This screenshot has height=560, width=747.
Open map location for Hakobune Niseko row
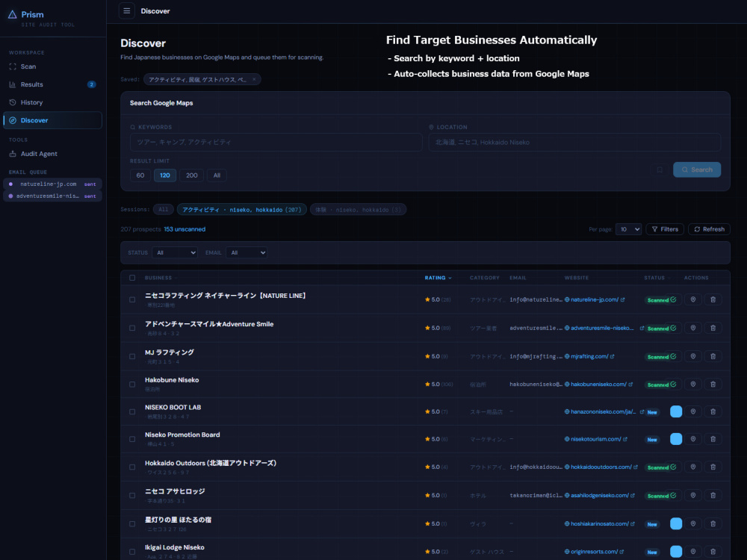pos(693,385)
